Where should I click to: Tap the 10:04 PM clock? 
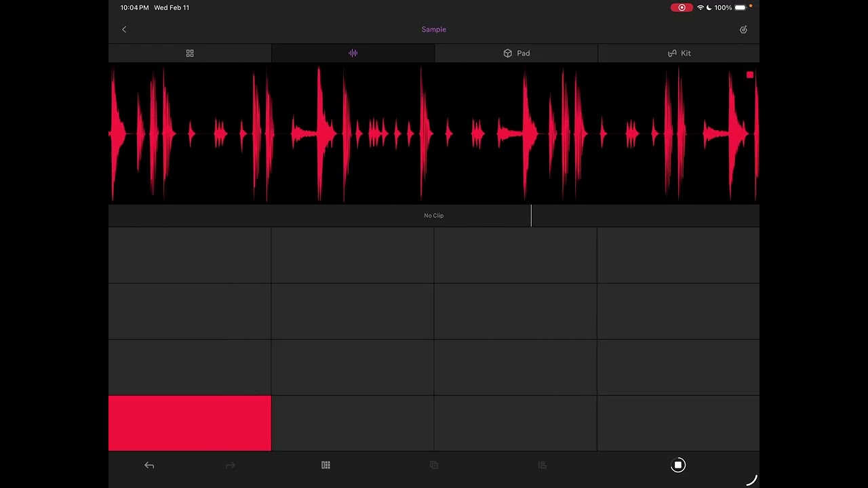134,7
